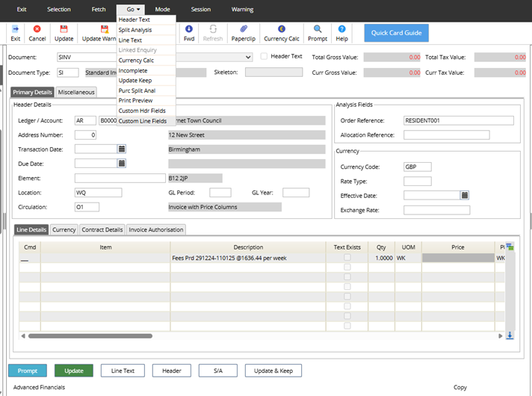
Task: Click the Exit toolbar icon
Action: (x=16, y=28)
